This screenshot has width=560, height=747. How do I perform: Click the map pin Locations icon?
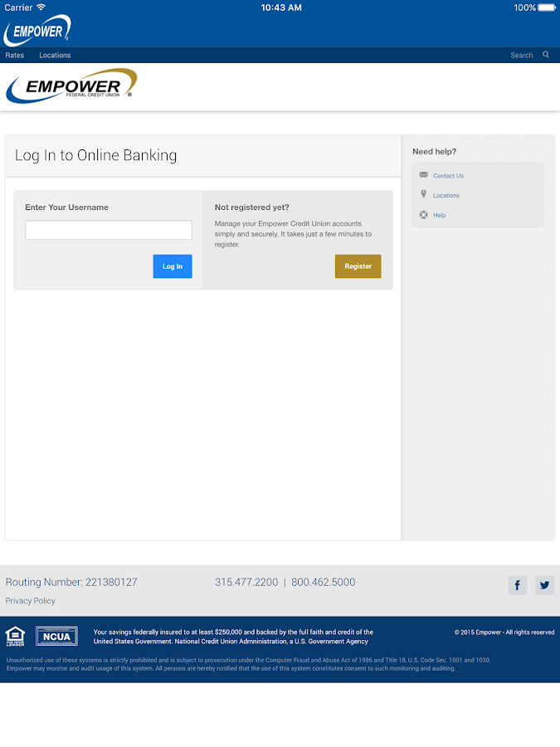[423, 194]
